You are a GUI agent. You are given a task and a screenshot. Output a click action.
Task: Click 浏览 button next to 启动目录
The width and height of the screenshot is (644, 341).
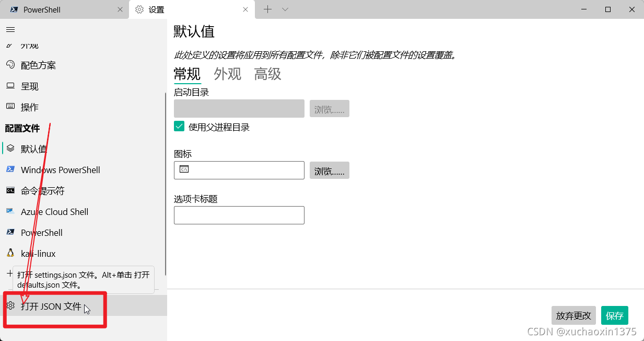(x=330, y=109)
